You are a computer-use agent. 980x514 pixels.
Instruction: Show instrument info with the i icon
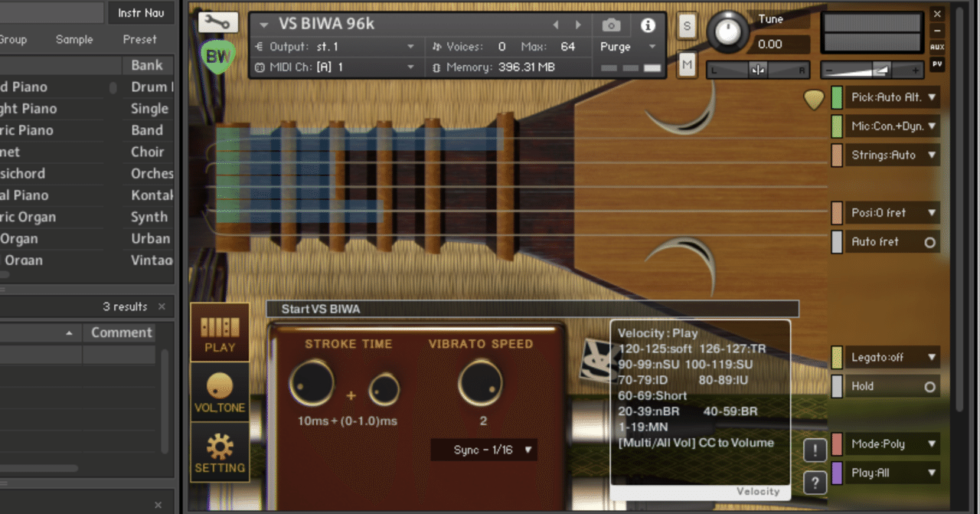[648, 25]
